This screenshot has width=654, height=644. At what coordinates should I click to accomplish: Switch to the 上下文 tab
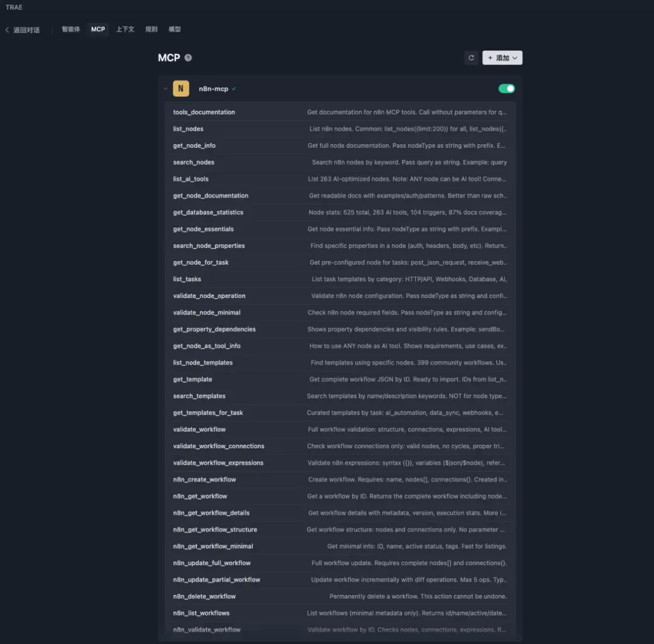click(125, 29)
